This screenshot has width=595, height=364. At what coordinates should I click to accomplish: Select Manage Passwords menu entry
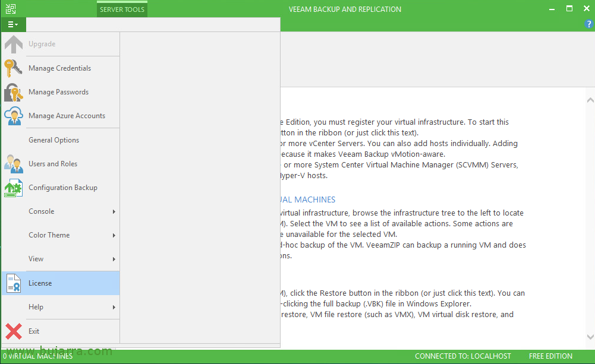(x=61, y=92)
